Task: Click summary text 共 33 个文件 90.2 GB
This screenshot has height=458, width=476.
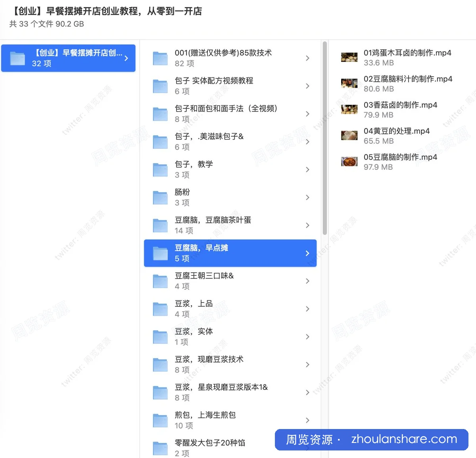Action: [46, 24]
